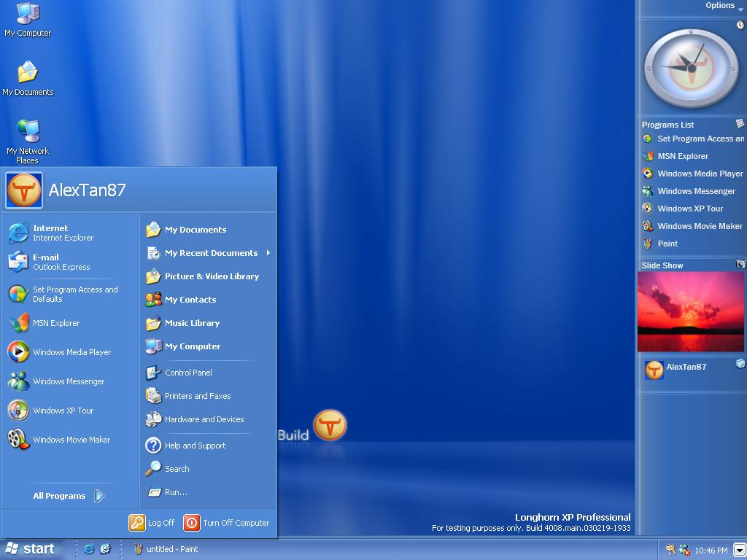This screenshot has width=747, height=560.
Task: Click small clock tile icon in sidebar
Action: [x=740, y=25]
